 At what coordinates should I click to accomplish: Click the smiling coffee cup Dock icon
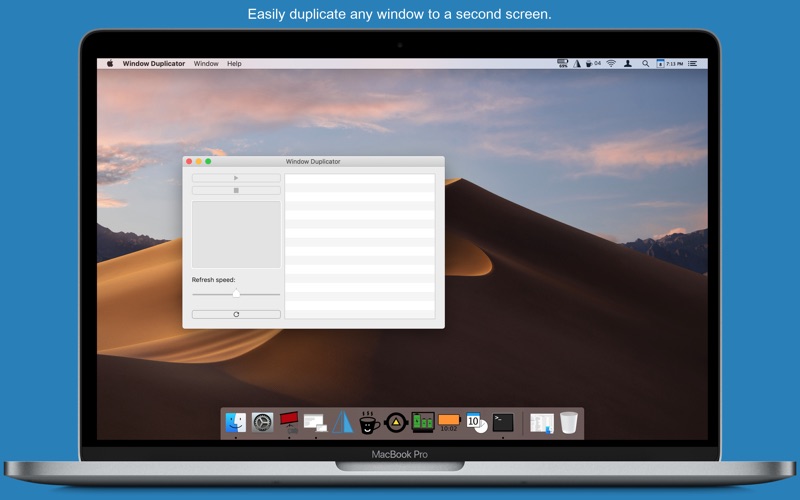pyautogui.click(x=369, y=422)
